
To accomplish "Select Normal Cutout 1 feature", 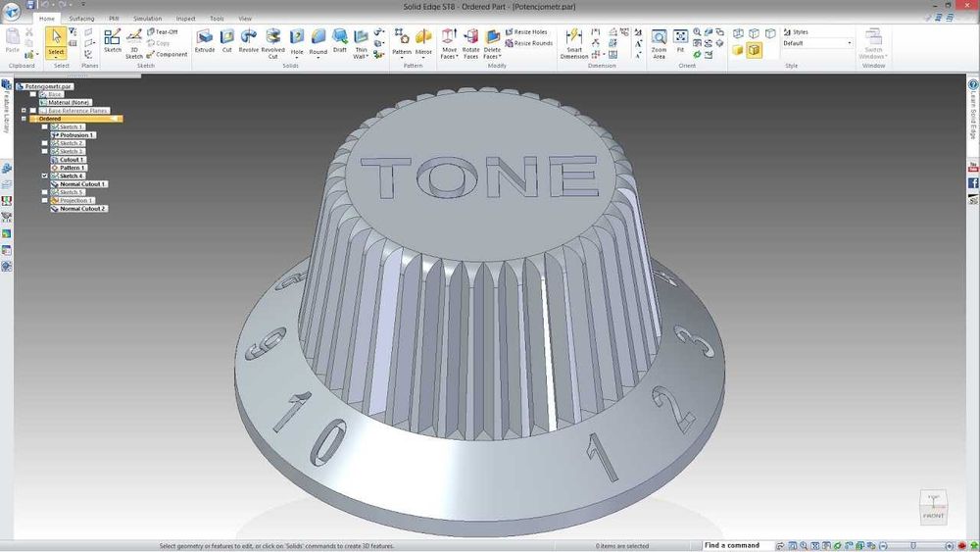I will [78, 183].
